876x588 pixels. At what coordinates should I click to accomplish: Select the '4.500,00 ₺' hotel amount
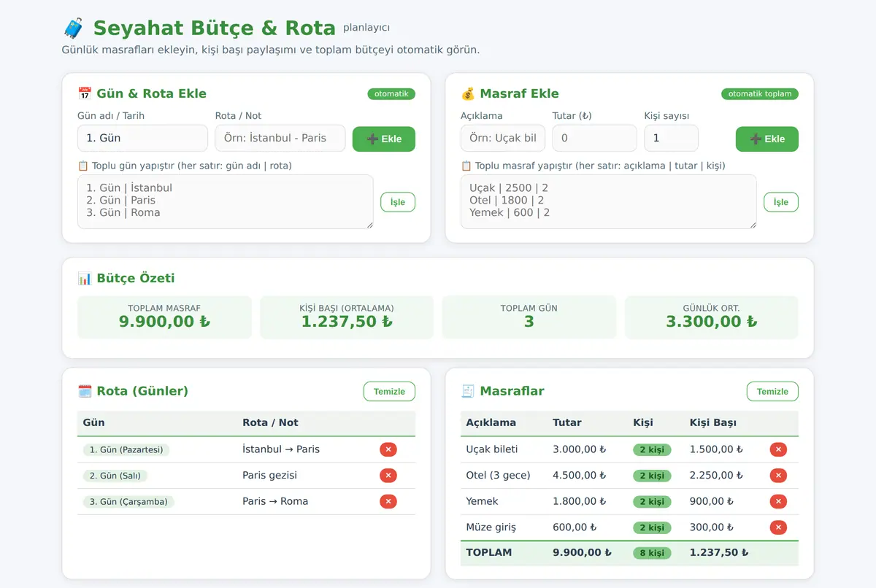[580, 476]
